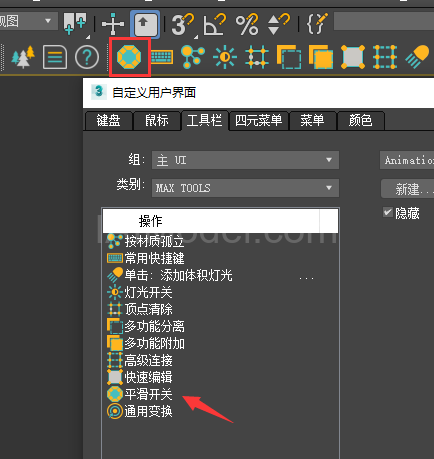Screen dimensions: 434x459
Task: Toggle the 3D snaps button
Action: pyautogui.click(x=182, y=24)
